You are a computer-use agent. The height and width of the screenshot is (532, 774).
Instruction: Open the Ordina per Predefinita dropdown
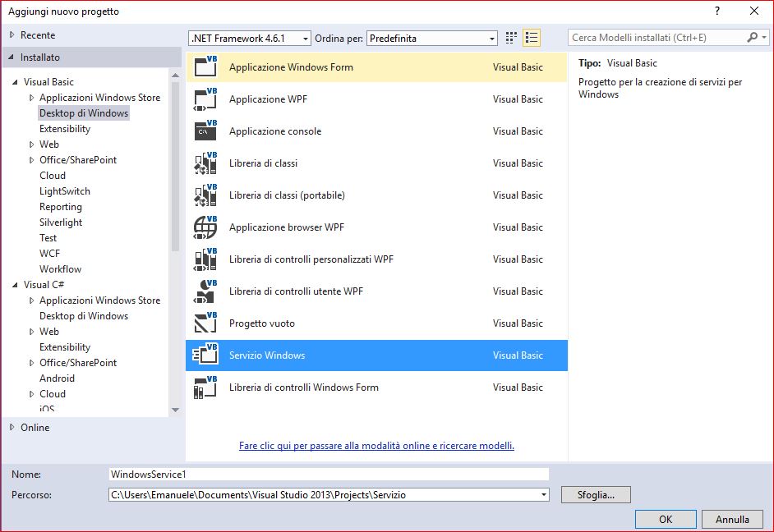pos(431,38)
